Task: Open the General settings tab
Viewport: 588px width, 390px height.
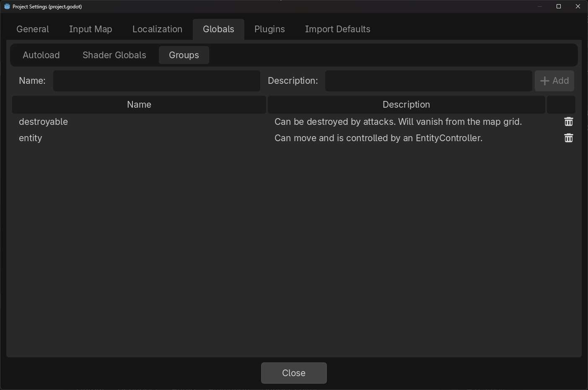Action: [32, 29]
